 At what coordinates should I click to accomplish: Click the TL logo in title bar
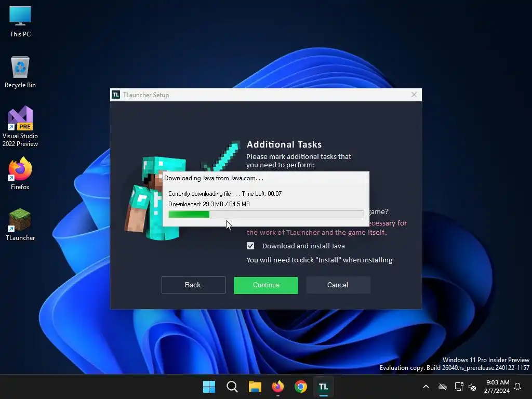pos(116,95)
